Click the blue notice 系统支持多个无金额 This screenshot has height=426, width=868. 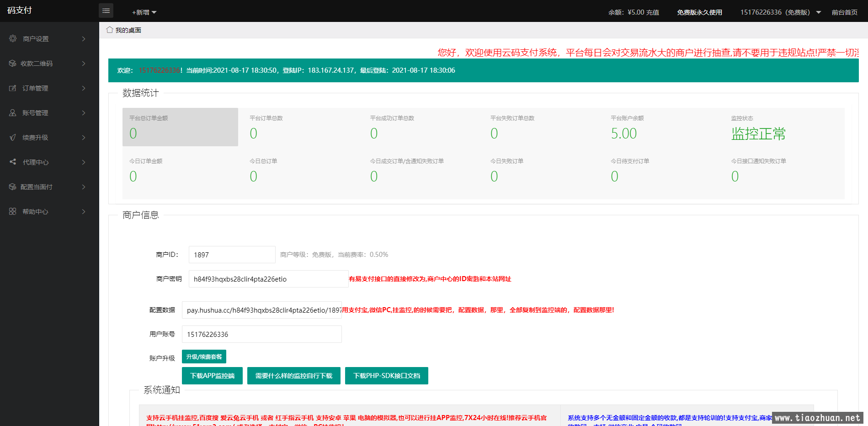670,418
